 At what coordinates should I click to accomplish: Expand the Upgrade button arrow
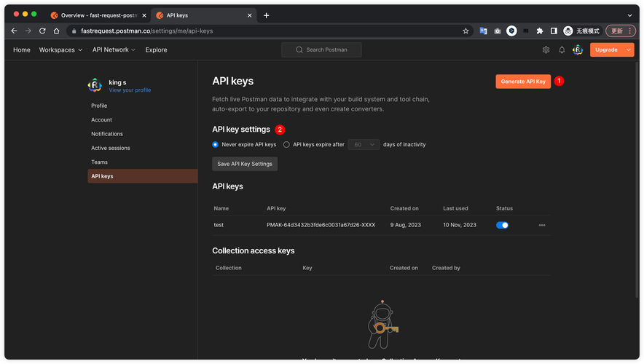tap(629, 50)
